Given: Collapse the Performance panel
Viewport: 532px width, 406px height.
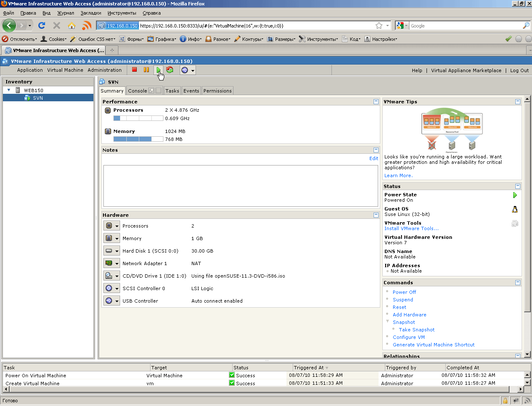Looking at the screenshot, I should (x=376, y=102).
